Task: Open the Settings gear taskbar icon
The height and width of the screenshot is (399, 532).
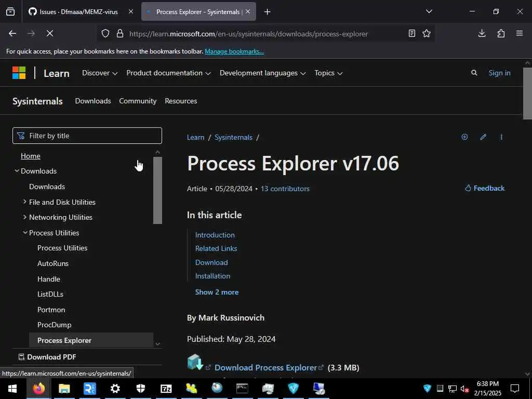Action: [115, 389]
